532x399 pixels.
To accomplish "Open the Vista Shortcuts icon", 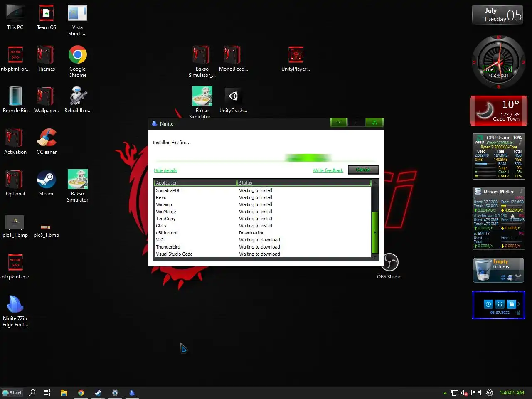I will pos(77,20).
